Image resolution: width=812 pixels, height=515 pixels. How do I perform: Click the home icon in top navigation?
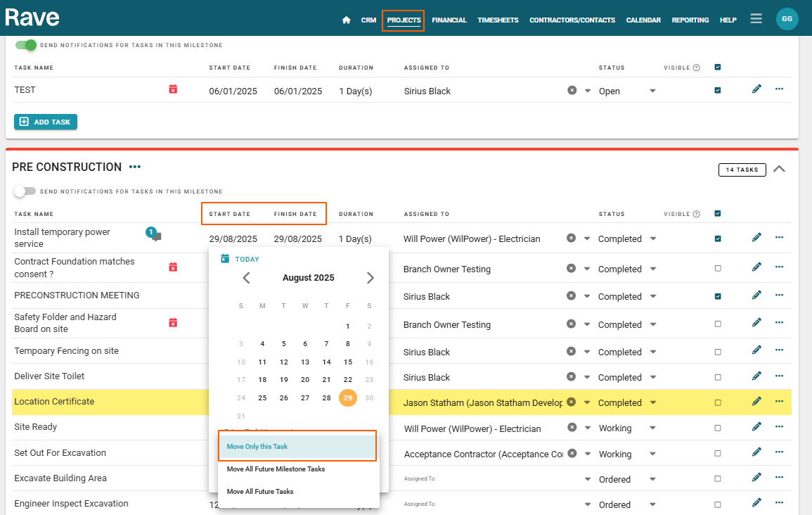pos(346,20)
